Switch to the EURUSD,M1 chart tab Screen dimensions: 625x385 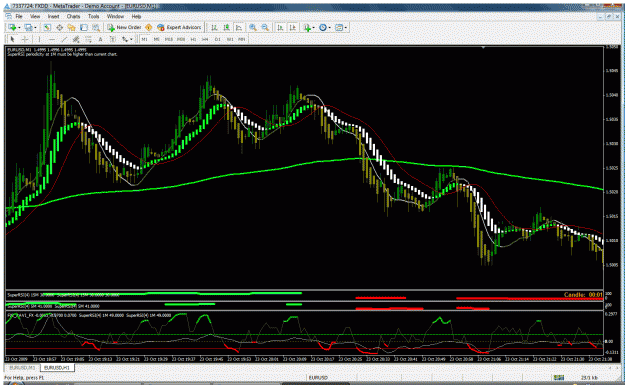point(22,367)
